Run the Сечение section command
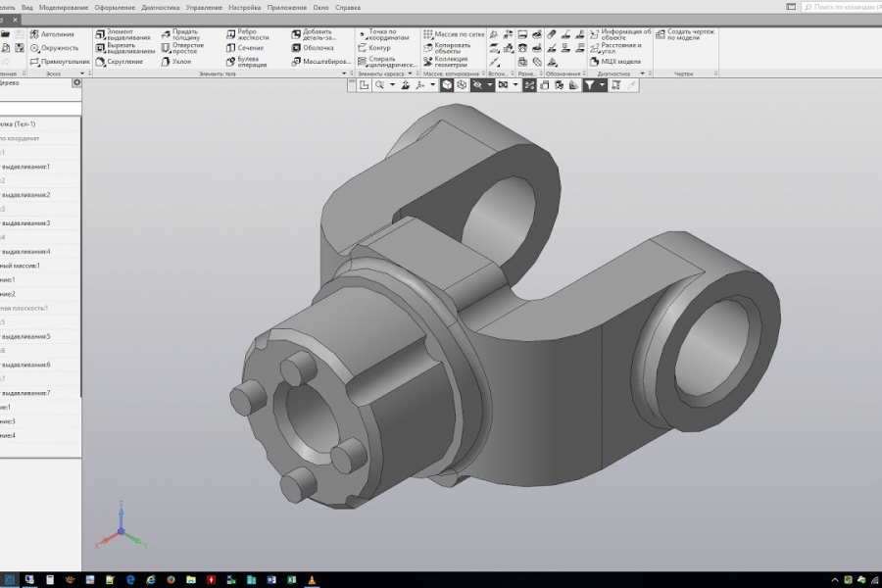 coord(245,48)
